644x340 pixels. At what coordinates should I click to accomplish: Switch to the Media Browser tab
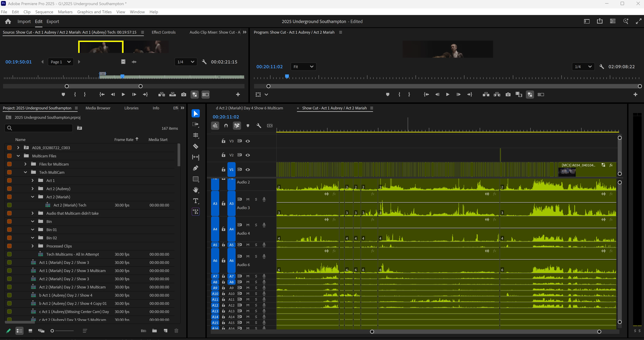(x=98, y=108)
